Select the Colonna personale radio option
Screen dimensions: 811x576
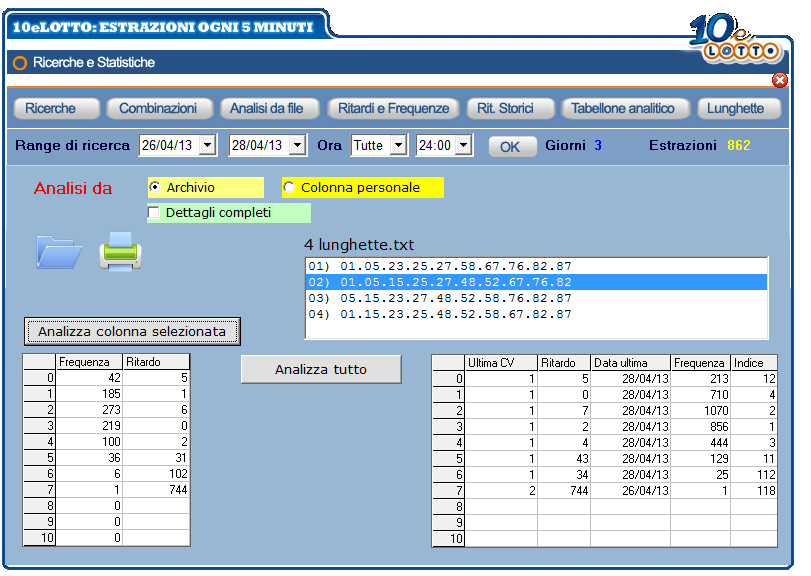click(289, 187)
